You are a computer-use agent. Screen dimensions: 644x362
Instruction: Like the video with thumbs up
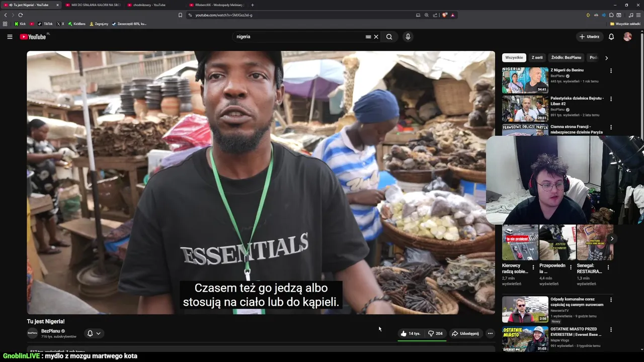(x=411, y=333)
